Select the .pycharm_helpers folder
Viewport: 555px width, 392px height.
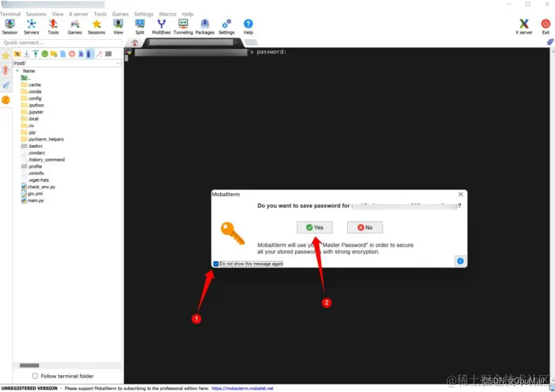(42, 139)
